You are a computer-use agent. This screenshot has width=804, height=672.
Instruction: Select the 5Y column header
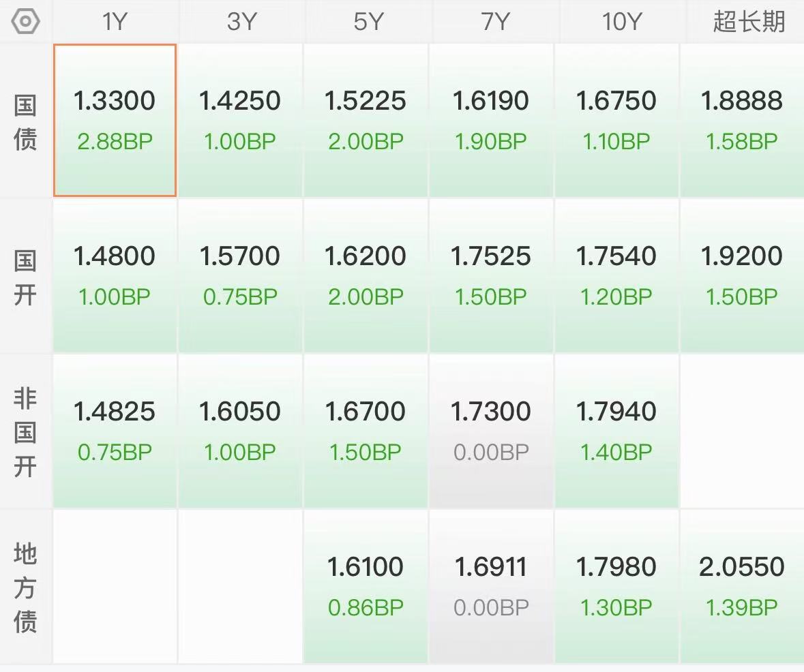[x=368, y=22]
